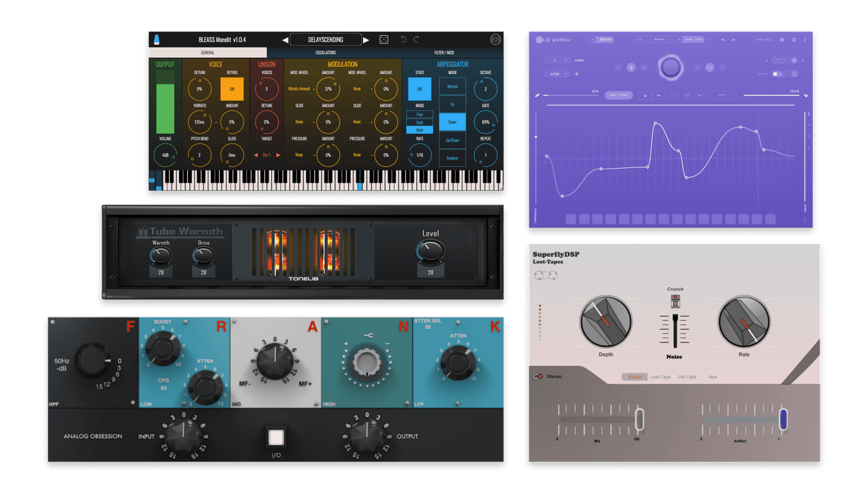The image size is (868, 488).
Task: Go to previous preset before DELAYSCENDING
Action: click(x=285, y=40)
